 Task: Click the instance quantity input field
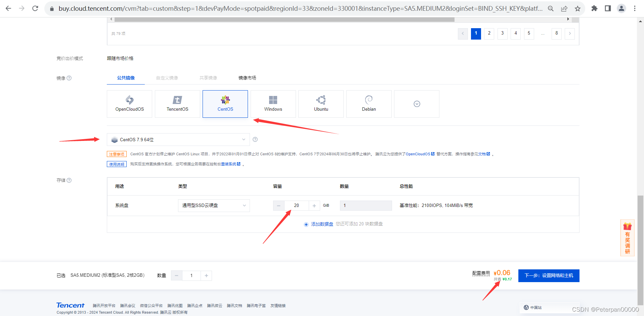tap(191, 276)
